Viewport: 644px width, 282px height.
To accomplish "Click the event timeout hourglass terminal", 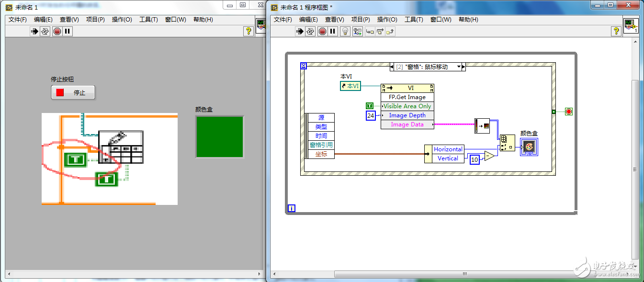I will point(303,66).
